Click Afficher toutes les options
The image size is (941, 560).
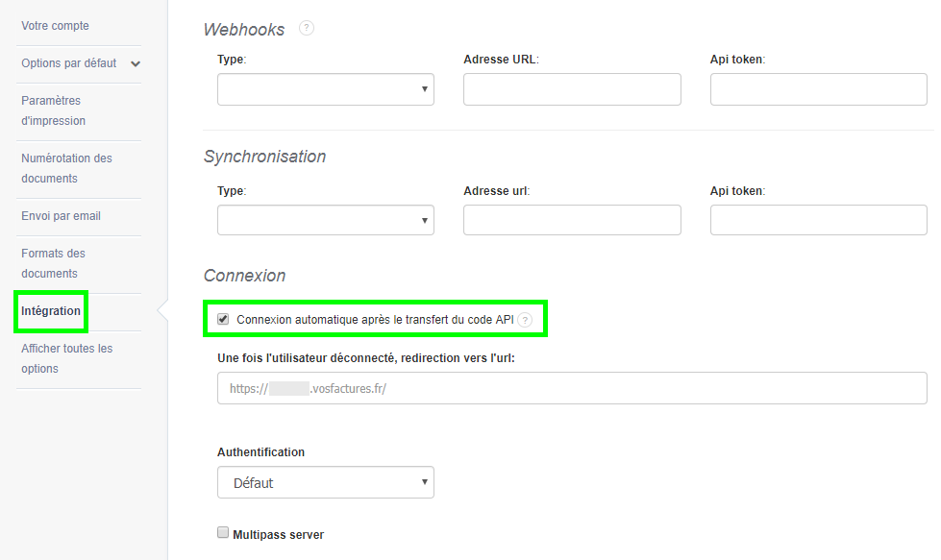point(65,357)
